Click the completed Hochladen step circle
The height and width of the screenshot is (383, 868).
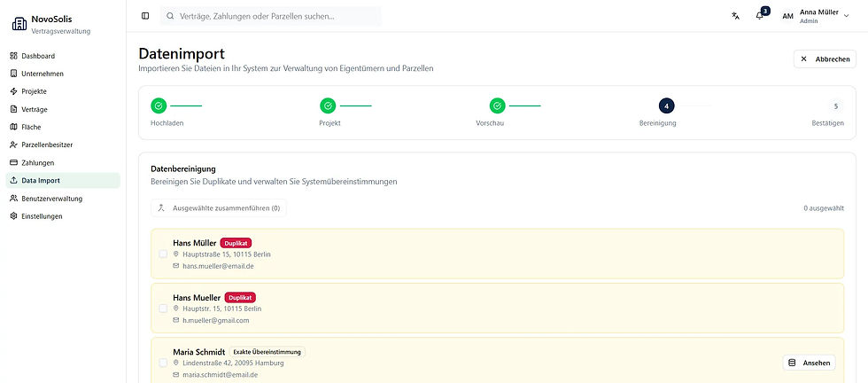pyautogui.click(x=159, y=106)
